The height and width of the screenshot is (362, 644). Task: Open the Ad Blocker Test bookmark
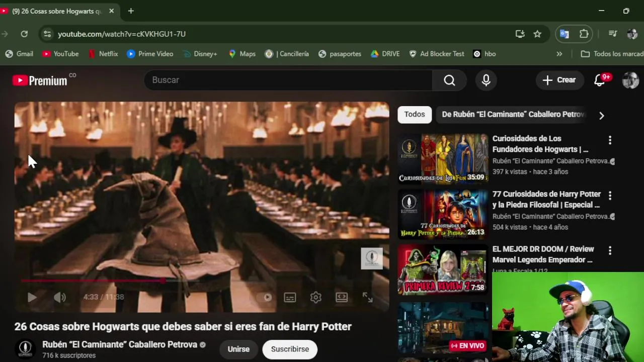pos(437,54)
